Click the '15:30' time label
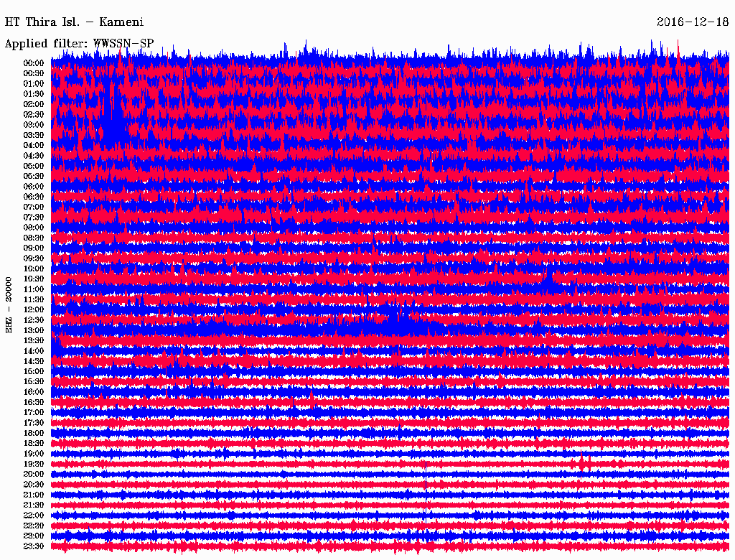 tap(34, 381)
